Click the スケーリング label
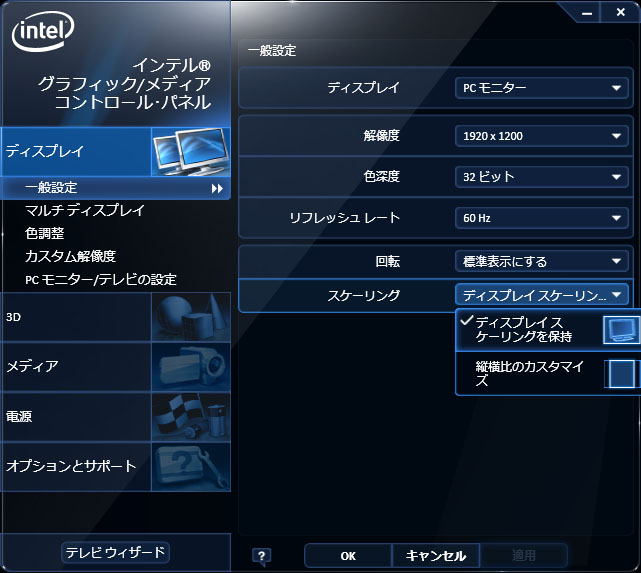Screen dimensions: 641x573 (x=363, y=295)
